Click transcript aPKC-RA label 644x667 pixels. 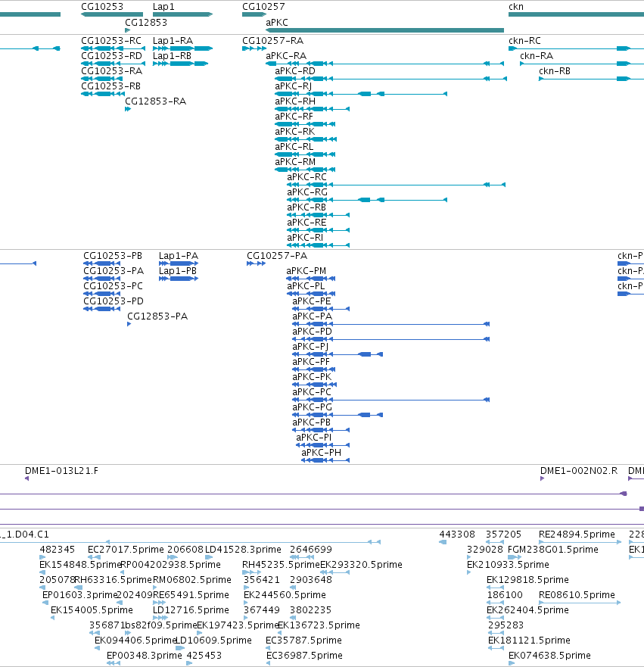(286, 56)
